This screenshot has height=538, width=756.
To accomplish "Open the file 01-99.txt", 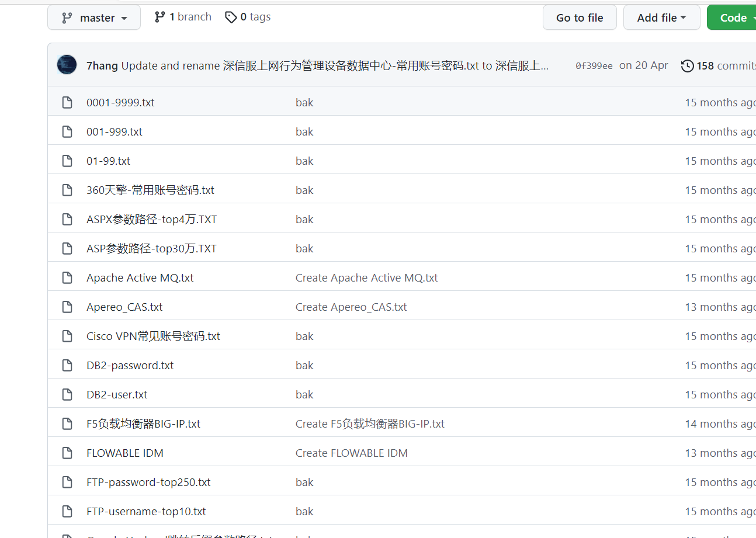I will point(108,161).
